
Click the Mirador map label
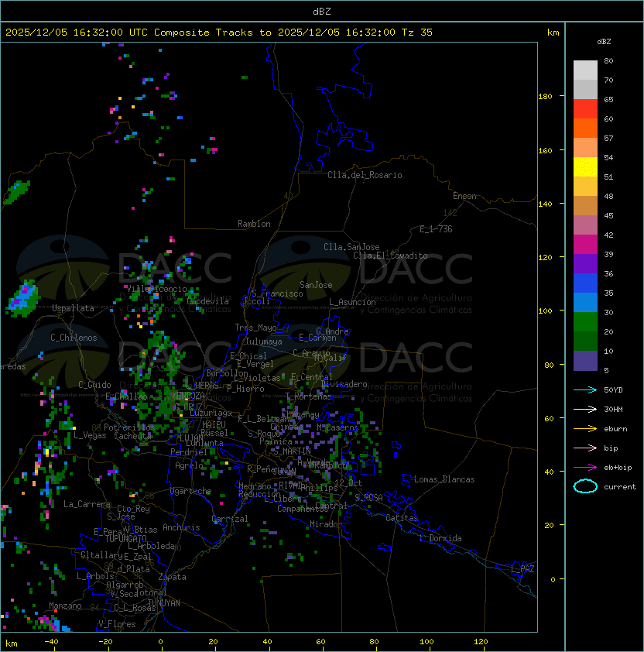coord(326,524)
